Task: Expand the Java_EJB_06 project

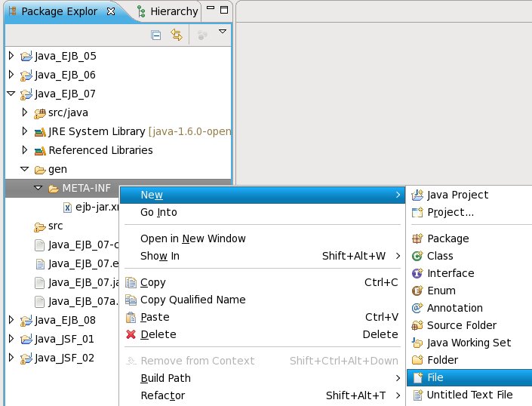Action: pos(11,74)
